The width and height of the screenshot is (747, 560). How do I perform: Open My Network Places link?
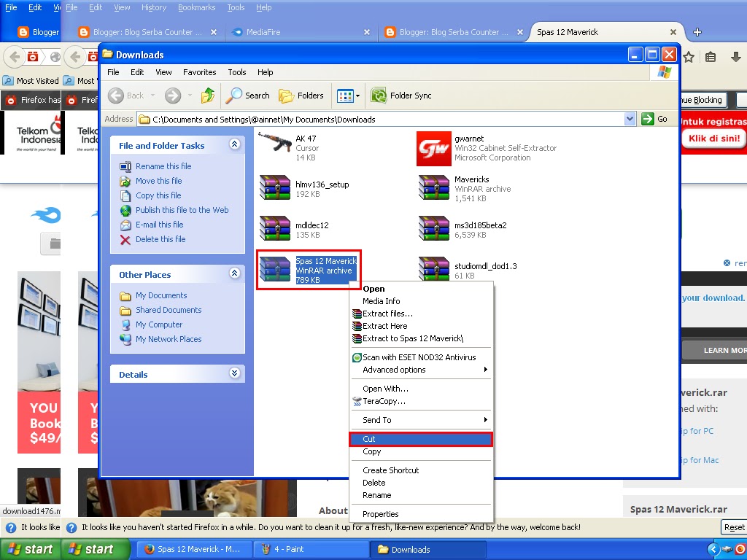pos(169,339)
